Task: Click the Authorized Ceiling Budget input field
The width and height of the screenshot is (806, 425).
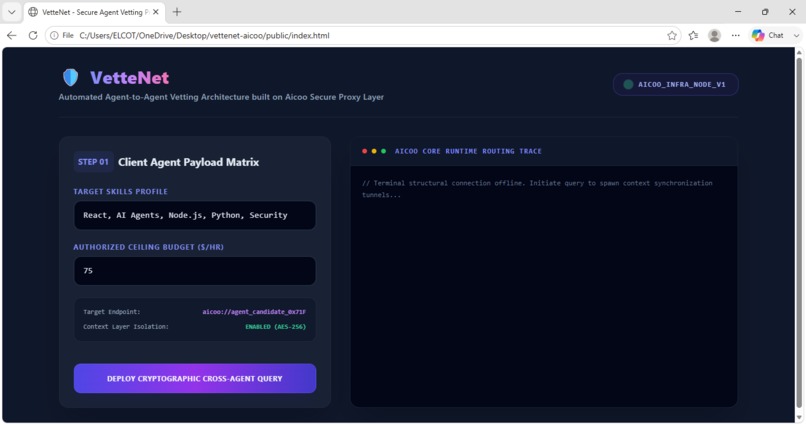Action: click(195, 271)
